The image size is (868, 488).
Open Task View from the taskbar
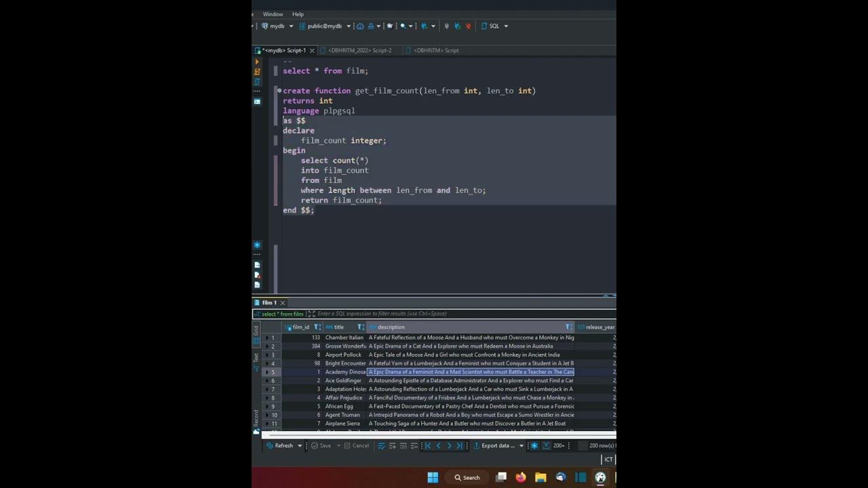(501, 477)
